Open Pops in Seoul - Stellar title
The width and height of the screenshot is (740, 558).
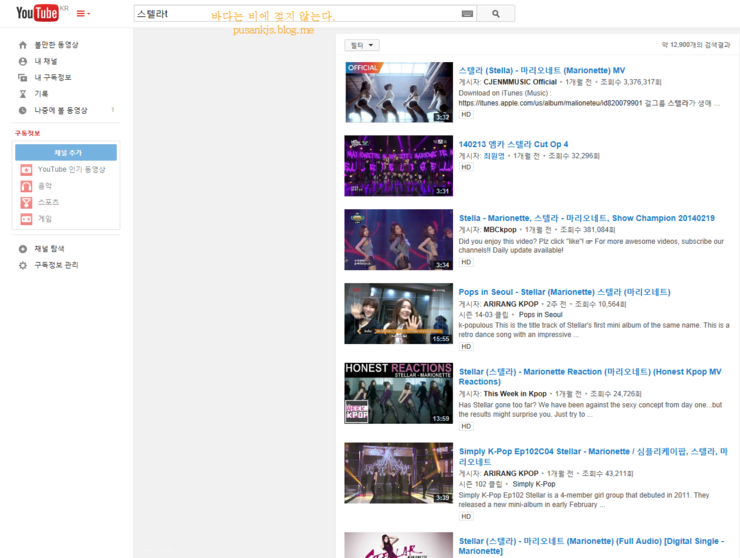click(564, 292)
